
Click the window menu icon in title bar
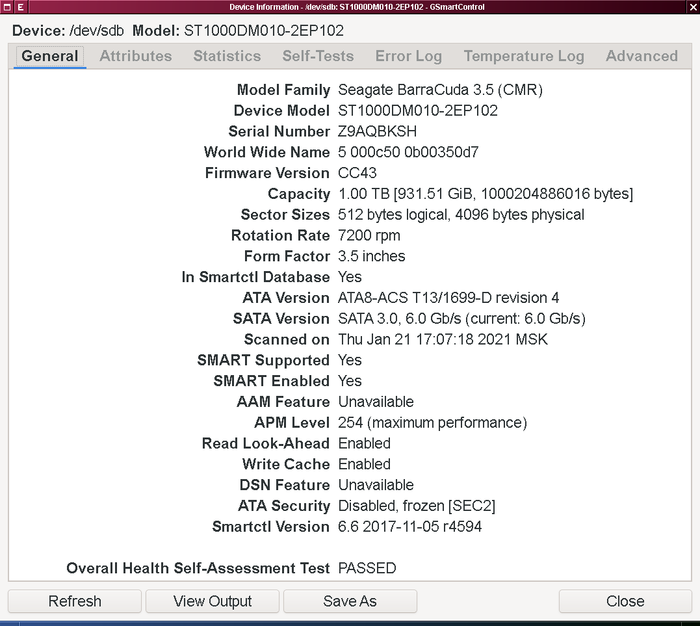pos(6,7)
